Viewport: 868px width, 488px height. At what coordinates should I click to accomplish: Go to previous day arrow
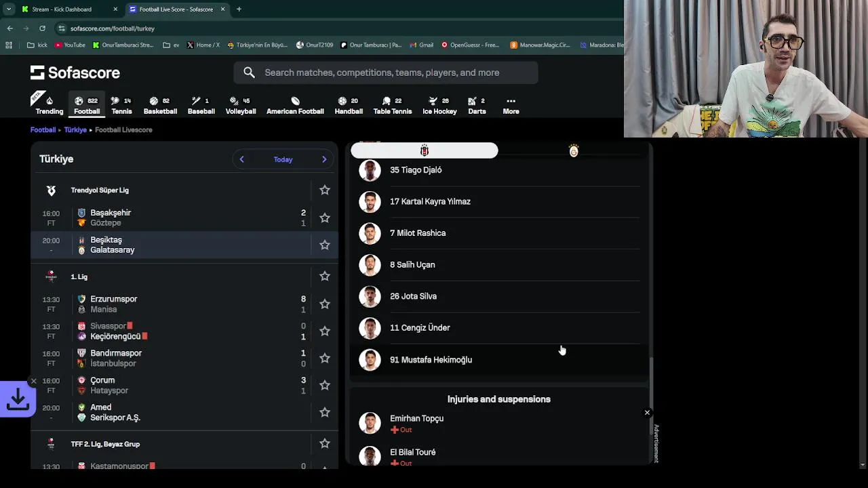tap(241, 159)
